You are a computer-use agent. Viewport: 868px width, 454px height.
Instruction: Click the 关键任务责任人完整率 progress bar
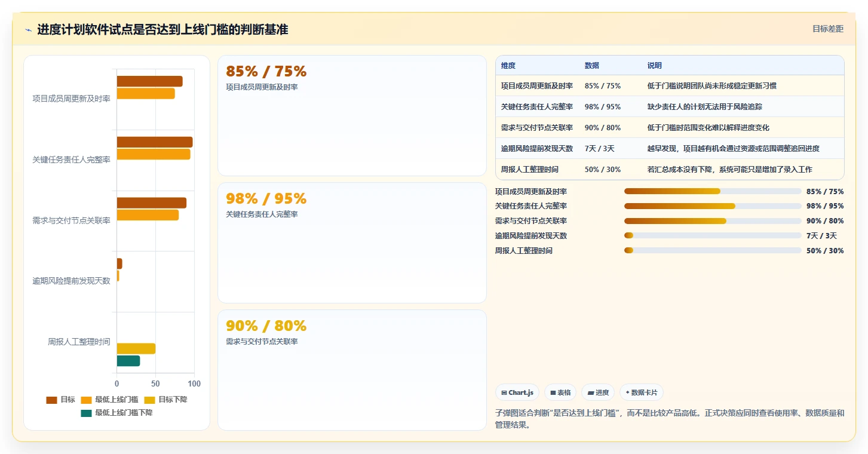coord(713,206)
